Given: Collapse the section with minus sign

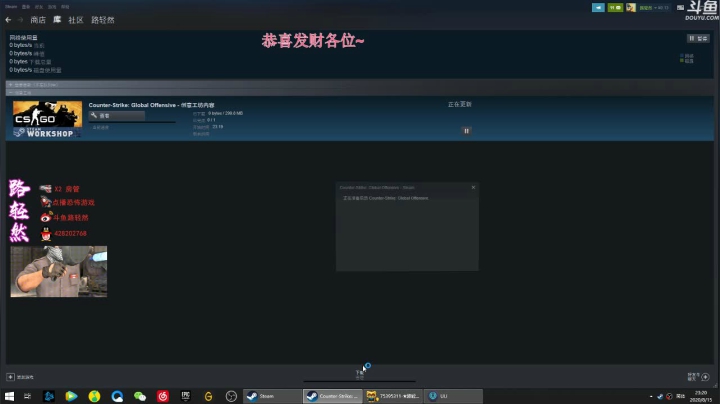Looking at the screenshot, I should coord(11,92).
